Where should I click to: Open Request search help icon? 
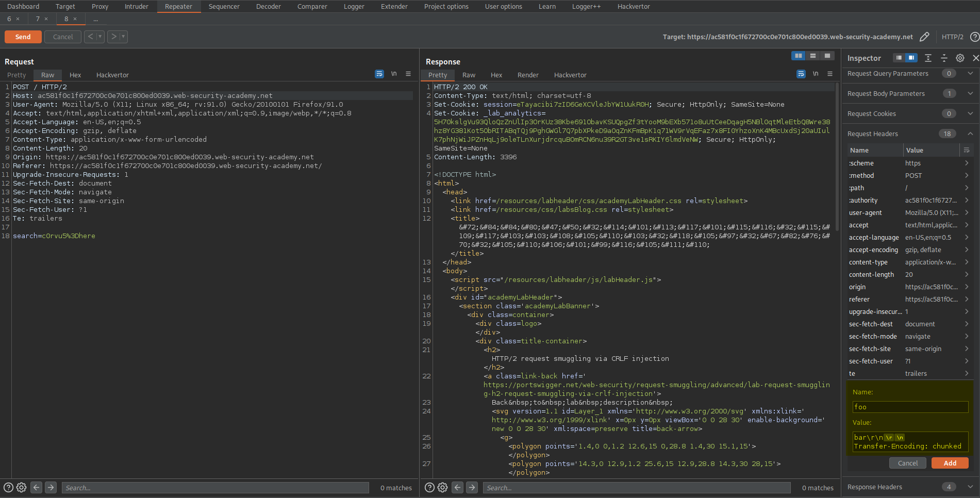(x=8, y=487)
